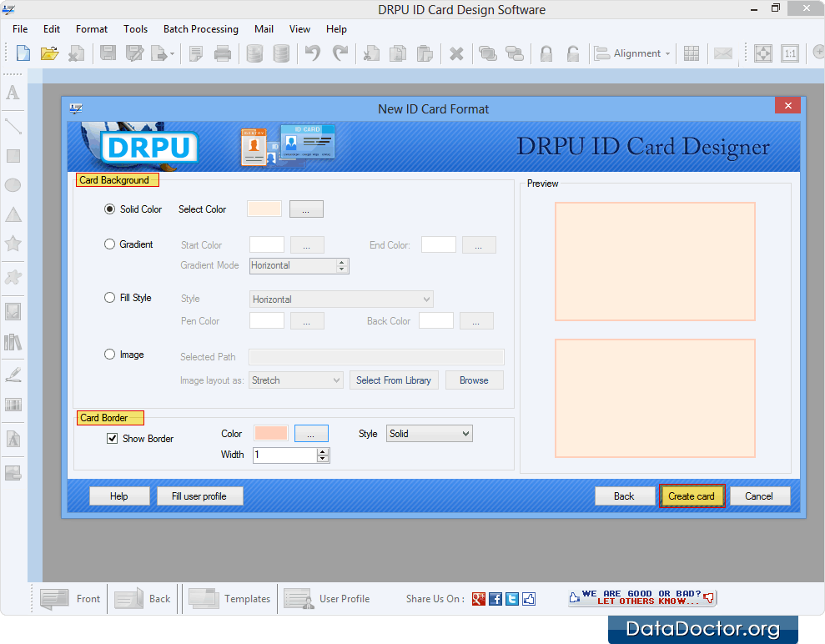Screen dimensions: 825x644
Task: Click the border Width input field
Action: pos(285,455)
